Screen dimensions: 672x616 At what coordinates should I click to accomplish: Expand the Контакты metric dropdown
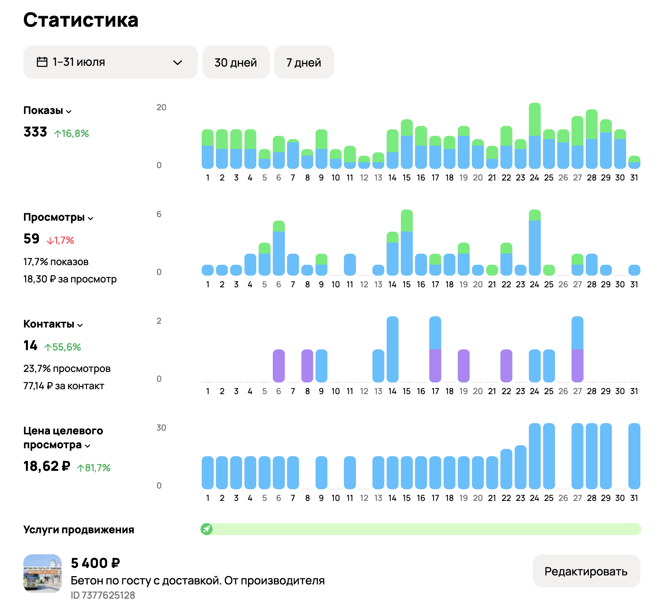pyautogui.click(x=53, y=324)
